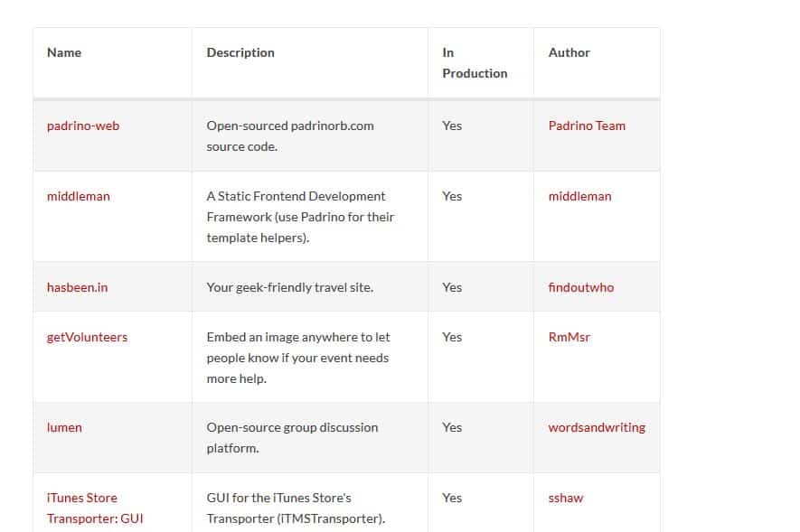This screenshot has width=800, height=532.
Task: Open the getVolunteers project link
Action: [x=87, y=337]
